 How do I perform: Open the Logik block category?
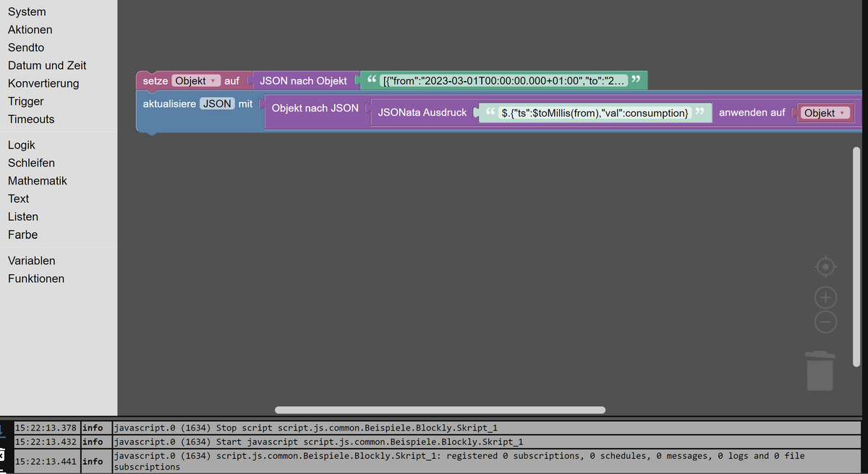pos(22,145)
